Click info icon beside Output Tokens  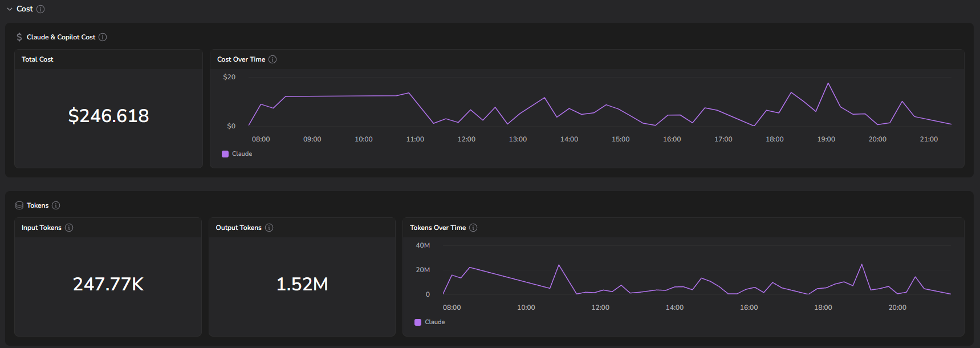click(x=269, y=228)
